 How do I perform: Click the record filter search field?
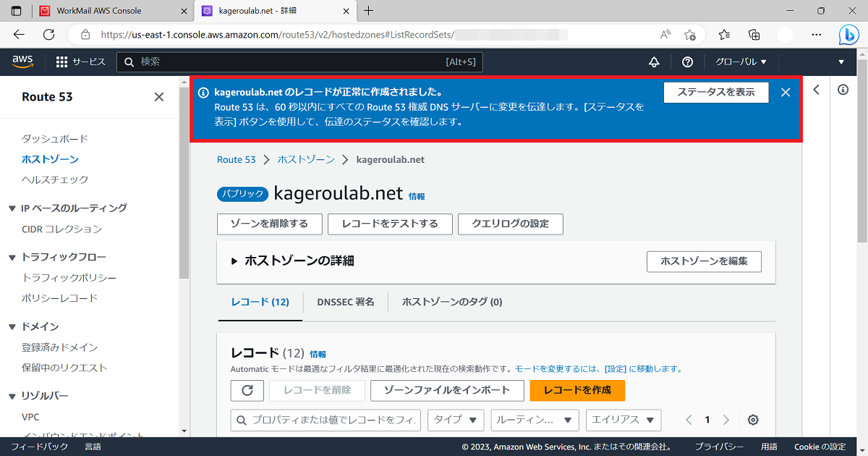click(325, 420)
